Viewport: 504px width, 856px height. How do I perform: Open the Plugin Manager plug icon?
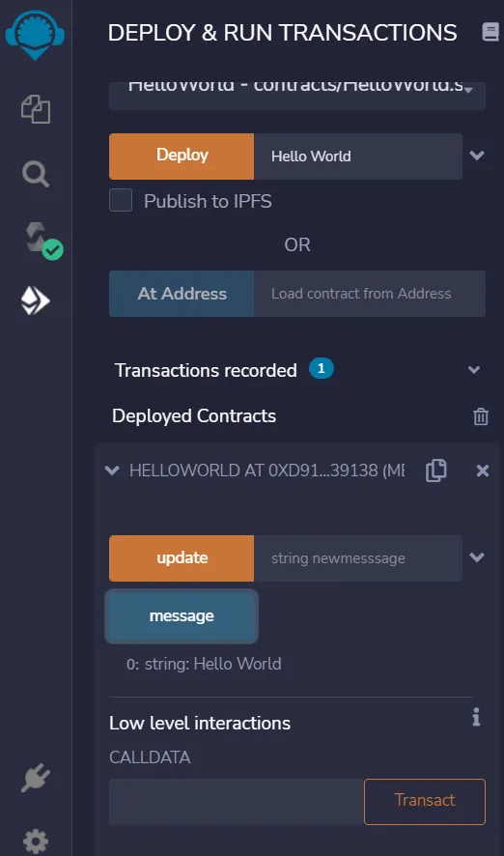36,778
